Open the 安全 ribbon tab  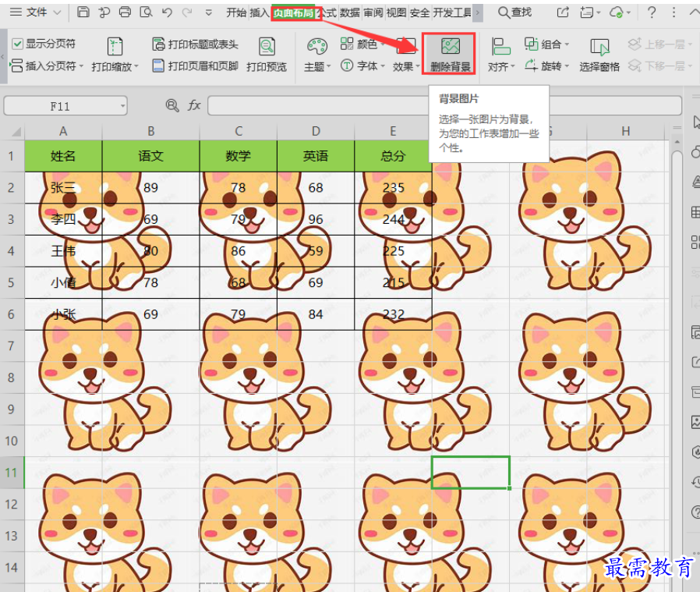pyautogui.click(x=419, y=13)
